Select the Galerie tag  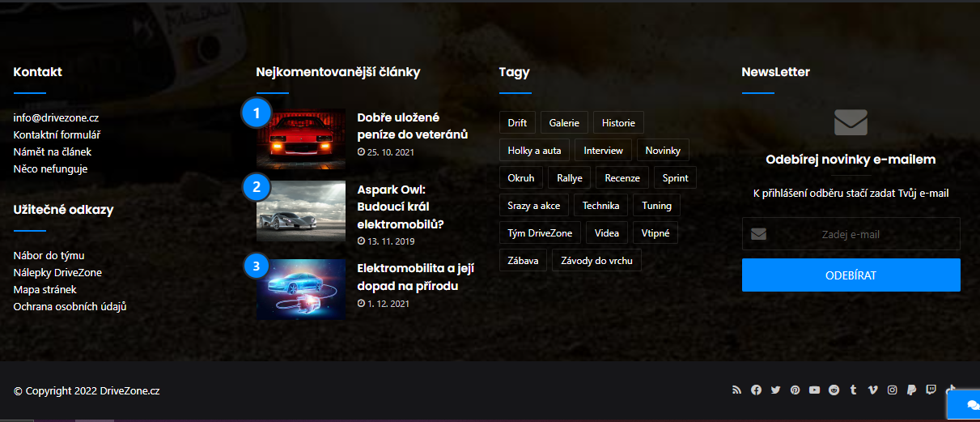[x=564, y=122]
